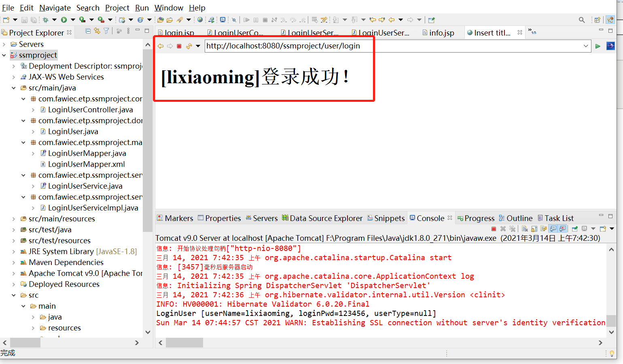Open the URL history dropdown
Screen dimensions: 623x364
[x=586, y=46]
